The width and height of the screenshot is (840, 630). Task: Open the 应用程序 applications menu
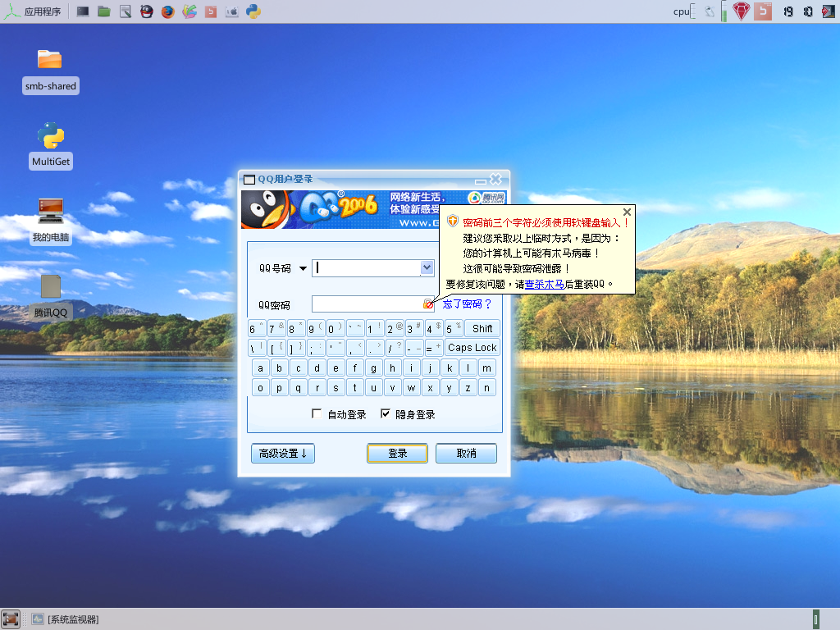(32, 11)
